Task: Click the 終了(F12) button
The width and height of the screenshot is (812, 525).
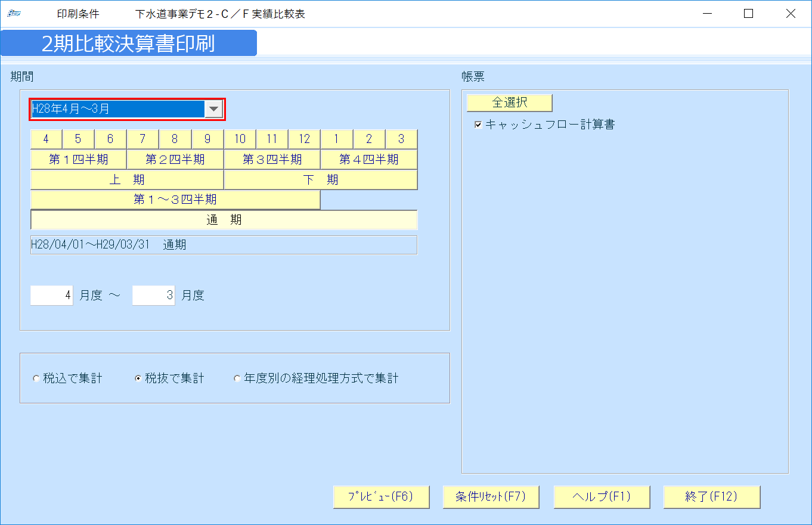Action: (x=711, y=496)
